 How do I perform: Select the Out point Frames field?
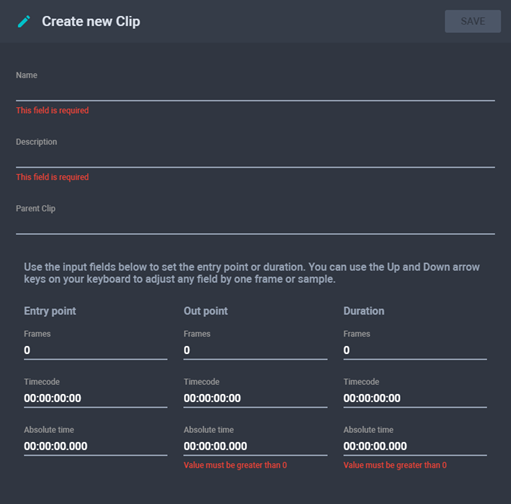pos(255,350)
